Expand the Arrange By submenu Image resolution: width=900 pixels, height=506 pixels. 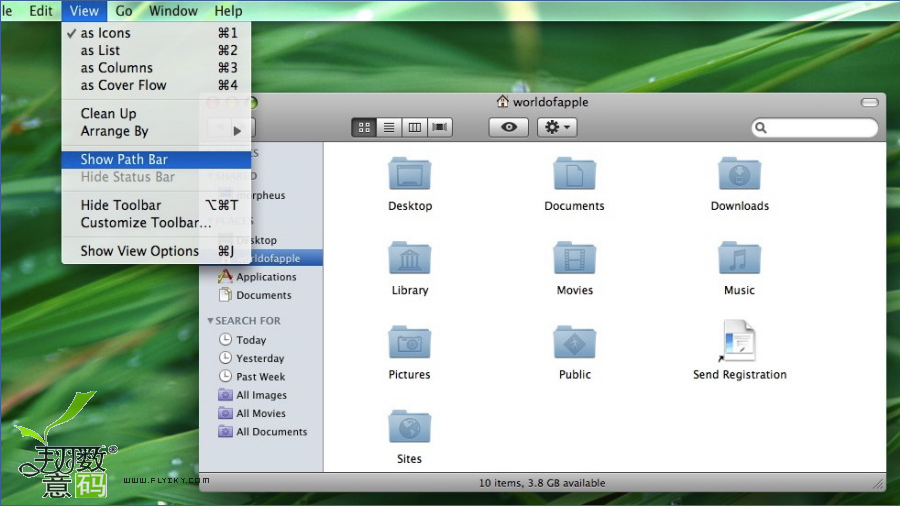coord(156,131)
